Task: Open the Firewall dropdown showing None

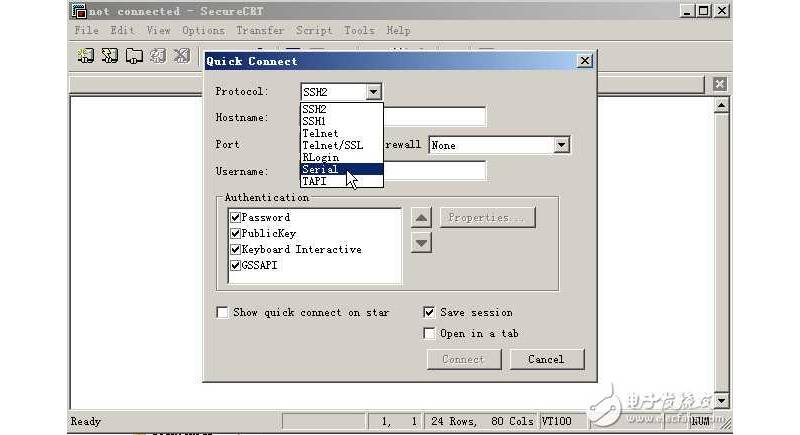Action: coord(561,145)
